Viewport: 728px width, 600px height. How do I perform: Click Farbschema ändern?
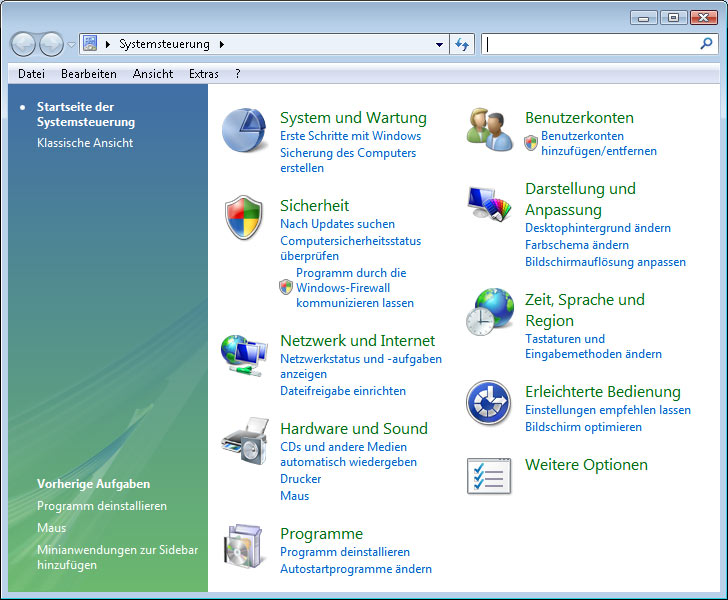[577, 245]
